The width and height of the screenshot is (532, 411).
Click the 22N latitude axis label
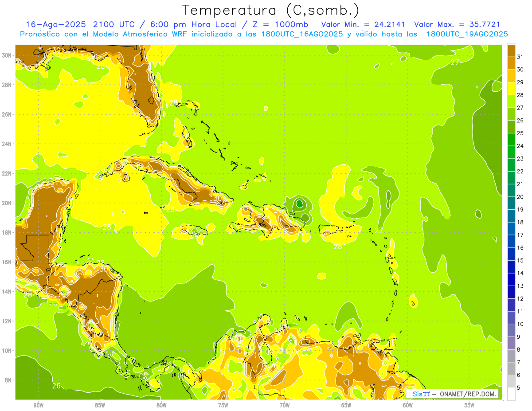click(7, 173)
